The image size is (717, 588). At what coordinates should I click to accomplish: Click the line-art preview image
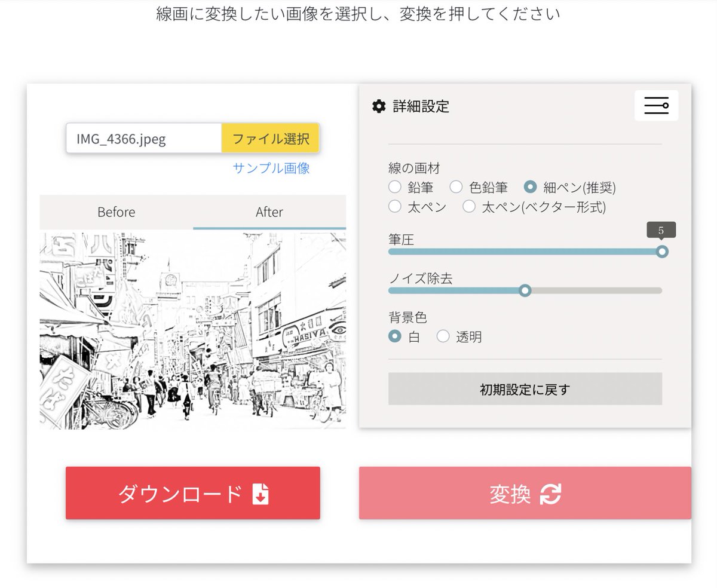193,331
